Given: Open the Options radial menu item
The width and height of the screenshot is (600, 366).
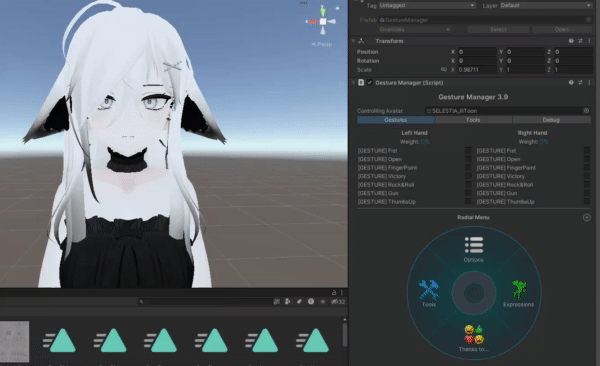Looking at the screenshot, I should pos(474,249).
